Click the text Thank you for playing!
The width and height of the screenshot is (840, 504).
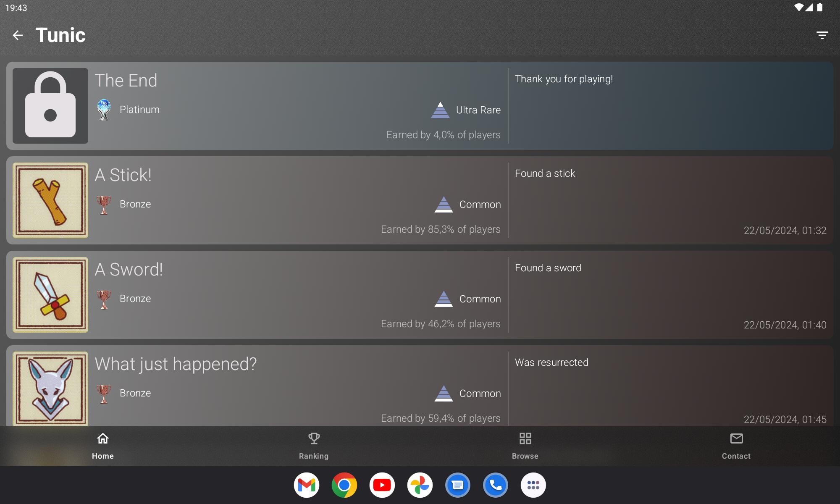(x=564, y=79)
